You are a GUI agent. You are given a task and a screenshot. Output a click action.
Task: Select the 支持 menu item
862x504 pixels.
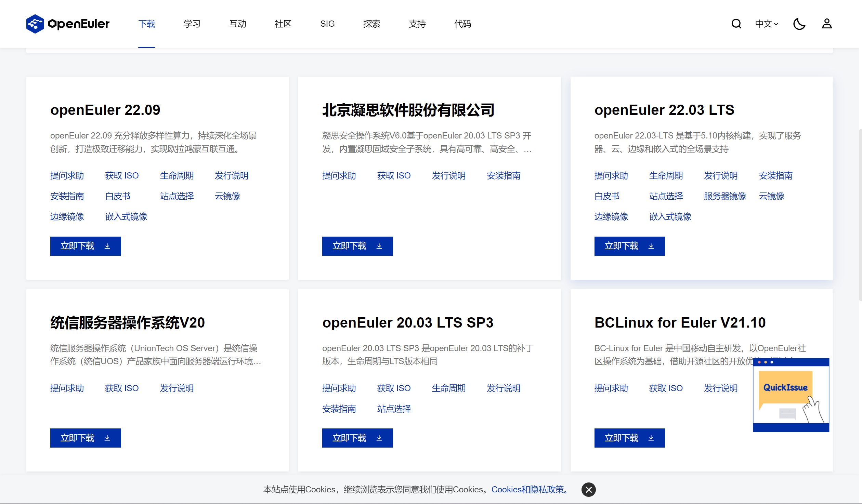(x=417, y=24)
